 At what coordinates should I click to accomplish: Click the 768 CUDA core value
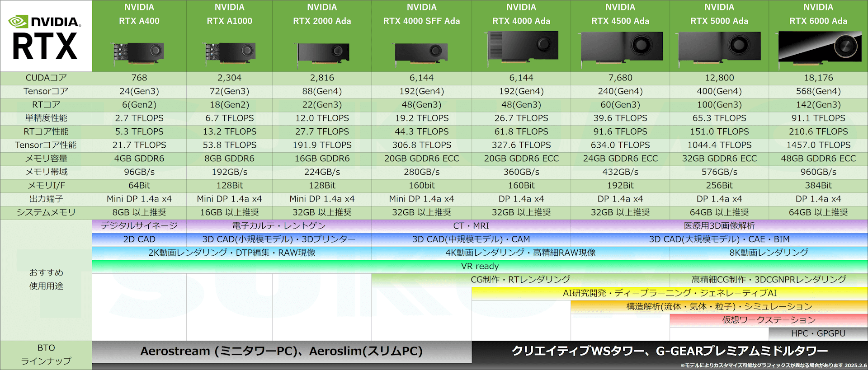[x=139, y=78]
